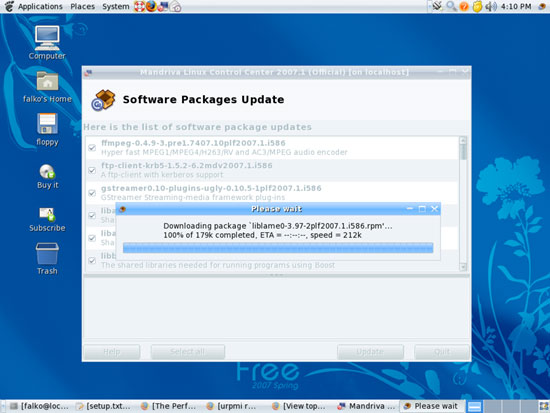Screen dimensions: 550x413
Task: Open the network status tray icon
Action: coord(437,6)
